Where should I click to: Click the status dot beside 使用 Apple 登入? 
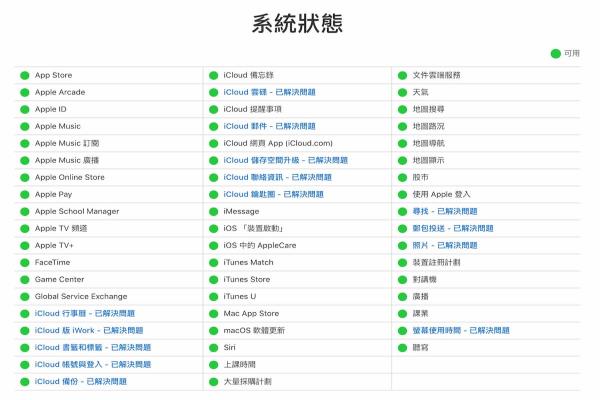pos(402,194)
